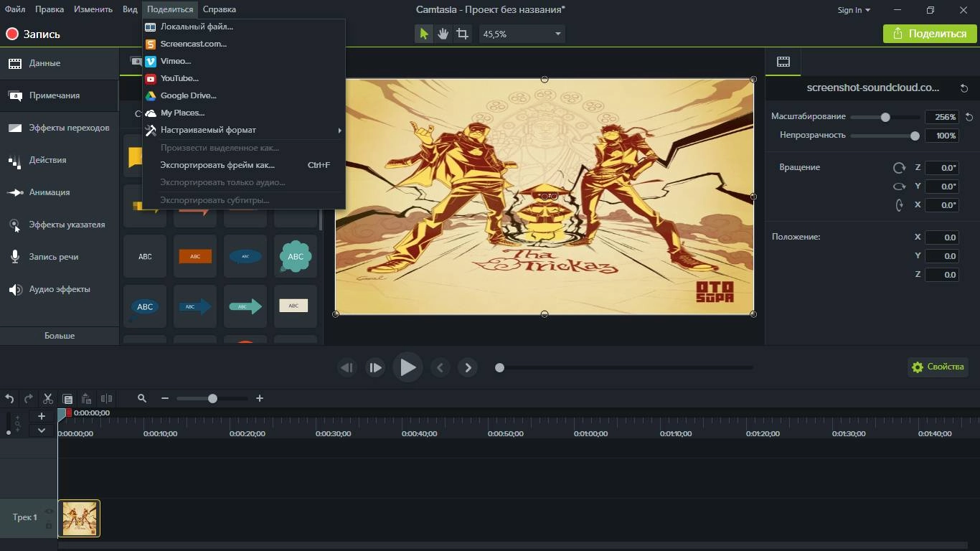Pick the teal cloud ABC callout
This screenshot has height=551, width=980.
pos(296,256)
